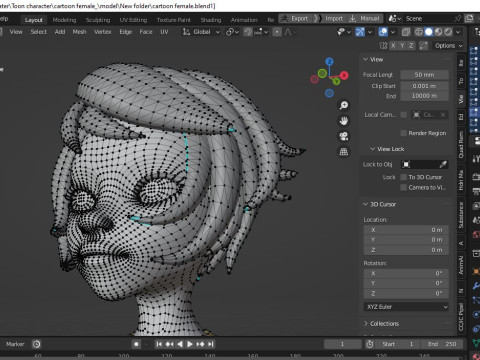The height and width of the screenshot is (360, 480).
Task: Toggle proportional editing circle icon
Action: click(x=277, y=32)
